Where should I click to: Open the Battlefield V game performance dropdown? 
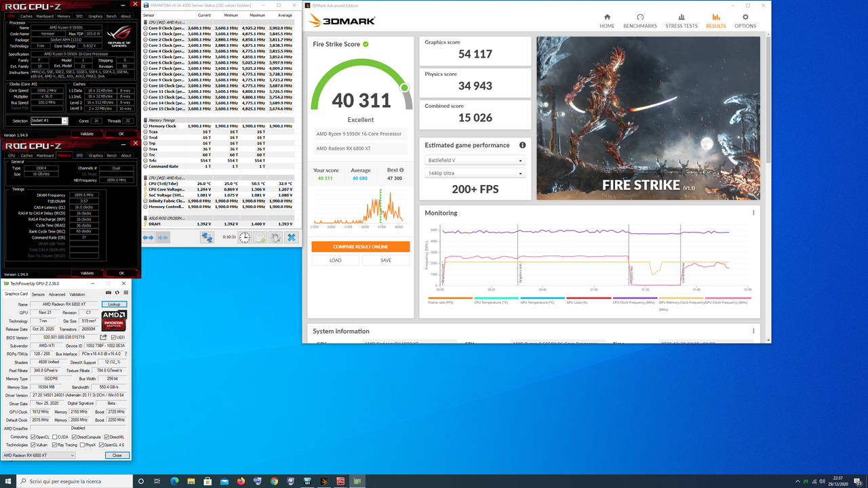(475, 159)
